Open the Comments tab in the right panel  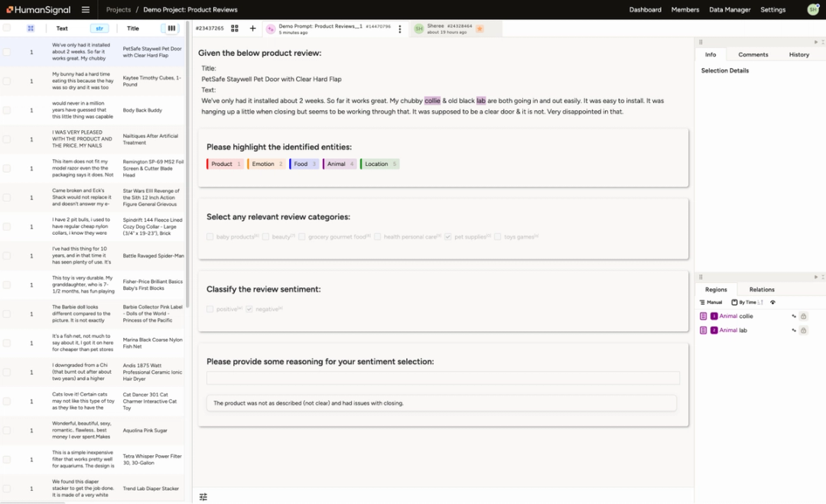click(753, 54)
